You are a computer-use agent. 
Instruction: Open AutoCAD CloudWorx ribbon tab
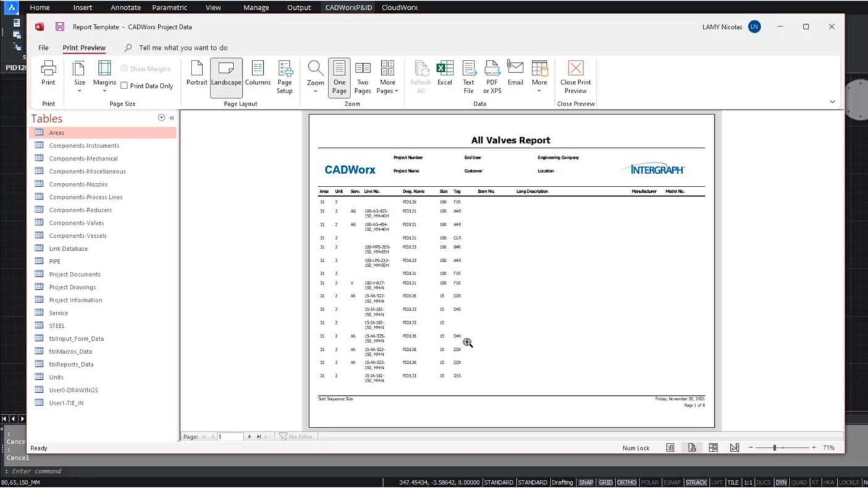pyautogui.click(x=400, y=7)
